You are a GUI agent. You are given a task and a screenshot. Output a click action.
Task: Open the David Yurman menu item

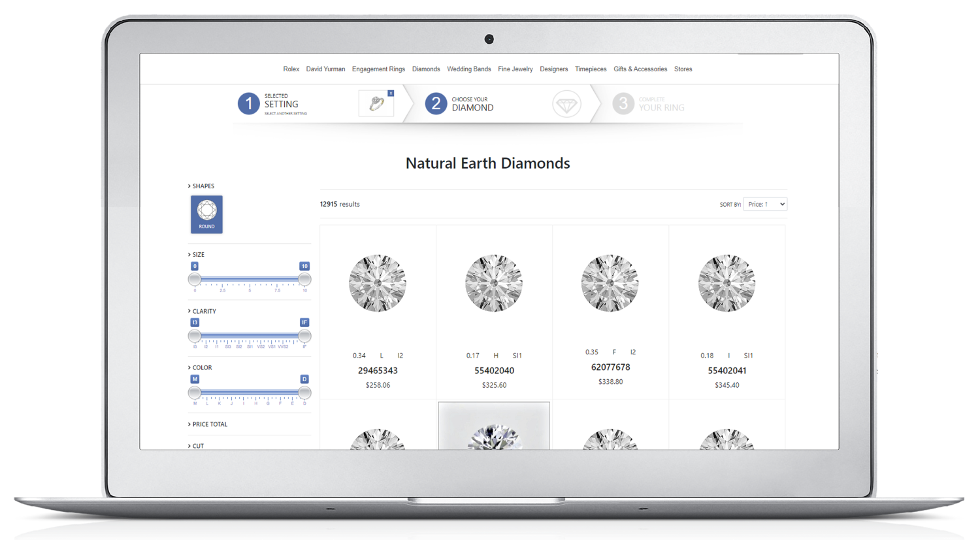click(325, 69)
